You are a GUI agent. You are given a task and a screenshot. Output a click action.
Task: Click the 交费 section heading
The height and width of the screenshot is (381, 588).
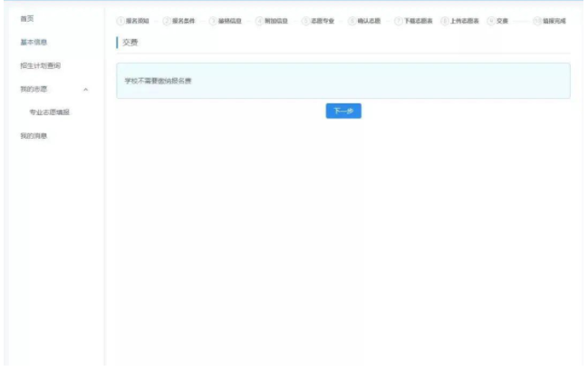coord(130,43)
